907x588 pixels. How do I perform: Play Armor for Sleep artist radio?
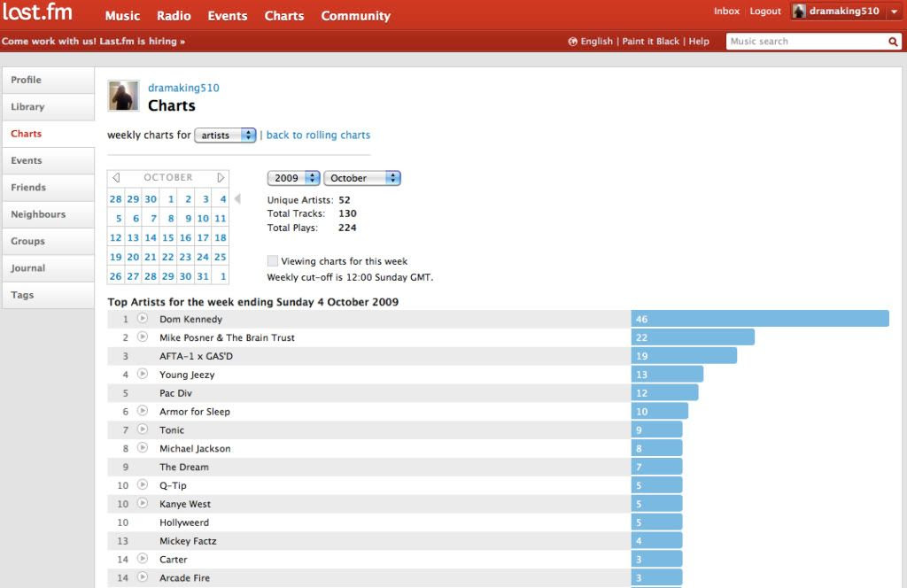[143, 411]
